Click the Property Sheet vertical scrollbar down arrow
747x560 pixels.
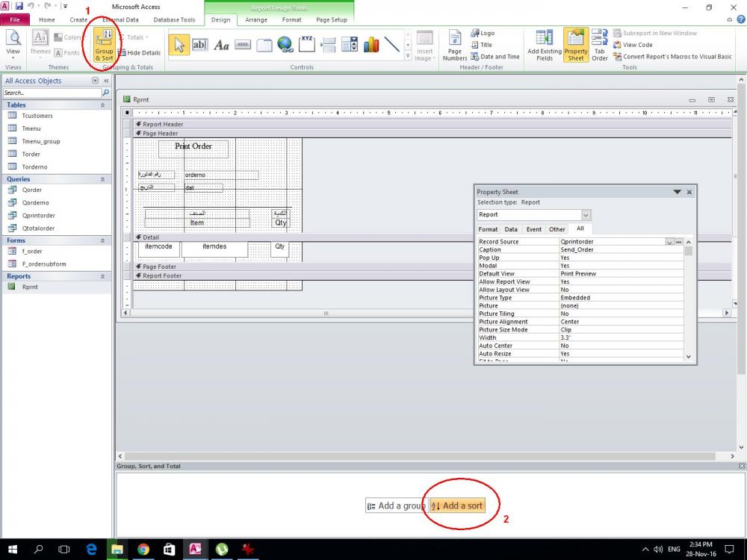(x=689, y=357)
